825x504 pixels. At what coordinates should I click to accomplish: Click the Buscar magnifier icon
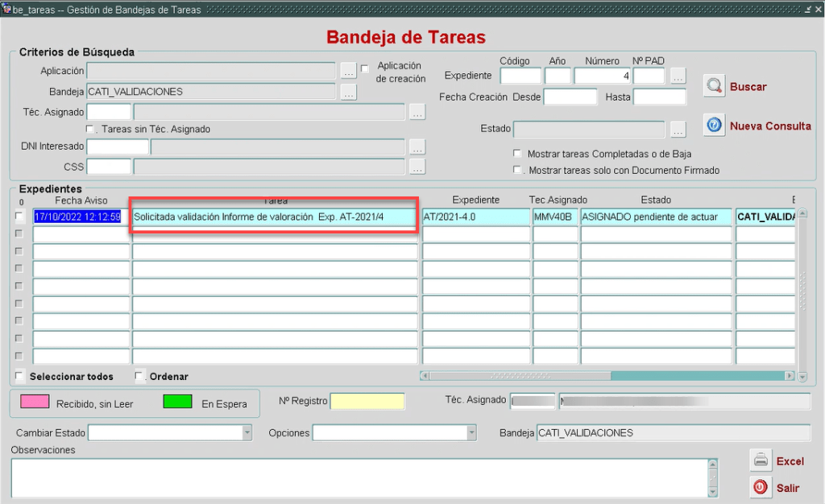pos(715,86)
